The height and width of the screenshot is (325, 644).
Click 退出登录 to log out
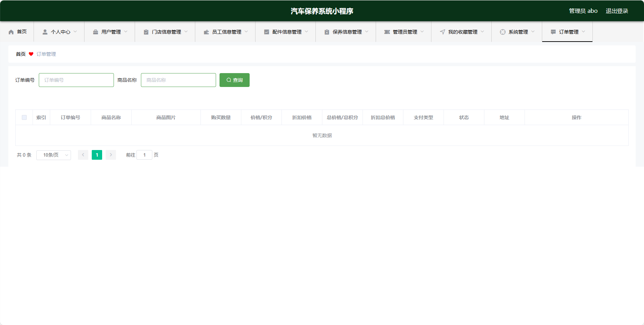pyautogui.click(x=617, y=11)
